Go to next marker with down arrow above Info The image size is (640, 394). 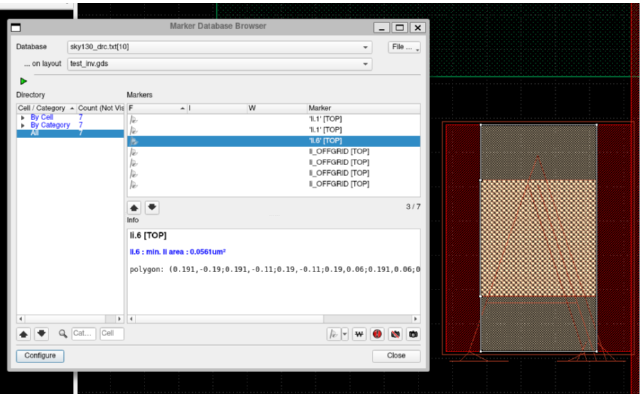point(152,208)
